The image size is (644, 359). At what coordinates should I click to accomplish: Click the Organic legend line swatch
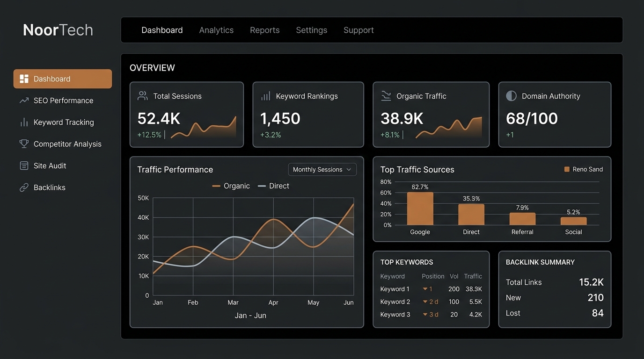[216, 186]
